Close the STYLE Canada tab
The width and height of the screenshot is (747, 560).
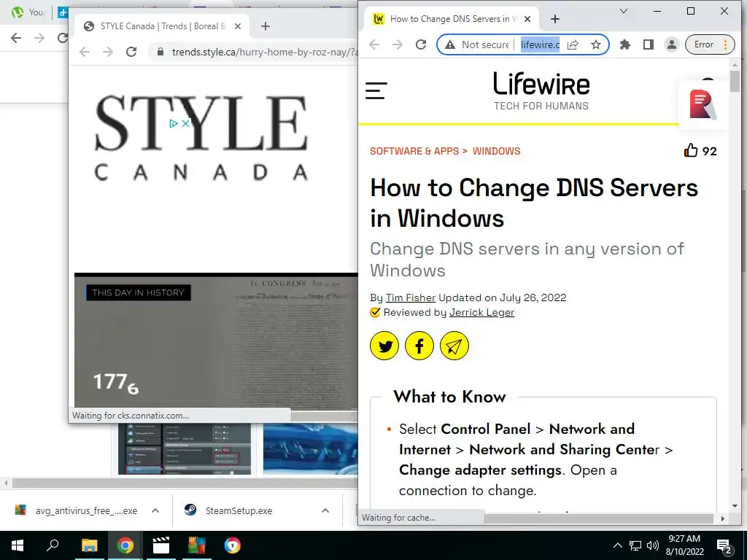[x=238, y=26]
